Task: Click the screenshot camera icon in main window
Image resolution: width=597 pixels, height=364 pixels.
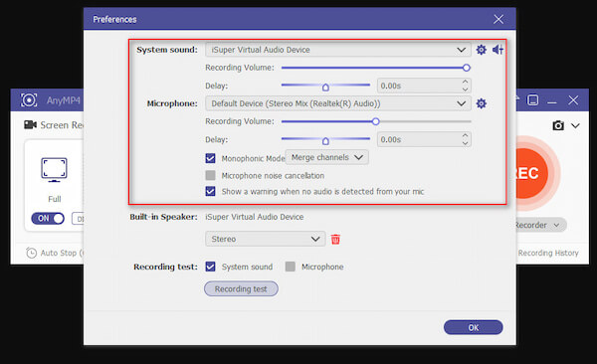Action: pyautogui.click(x=558, y=125)
